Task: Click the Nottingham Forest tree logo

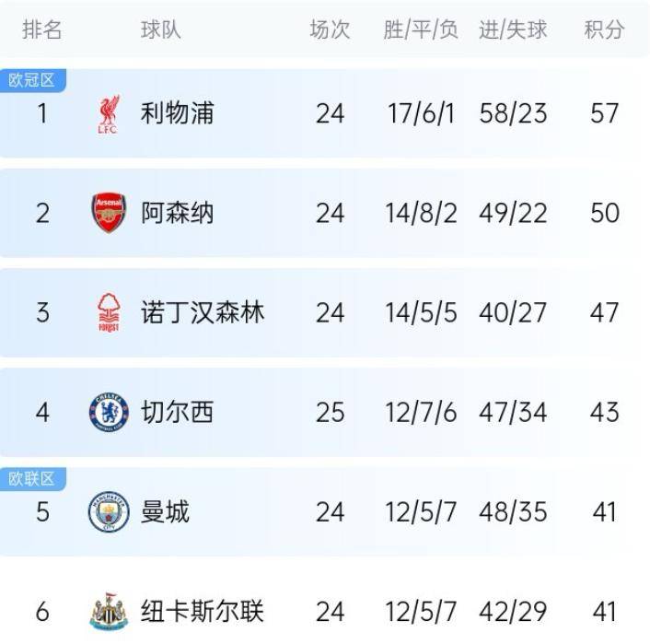Action: point(109,312)
